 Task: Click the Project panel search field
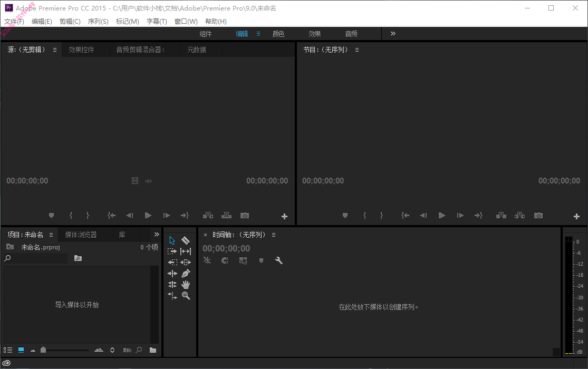click(36, 258)
